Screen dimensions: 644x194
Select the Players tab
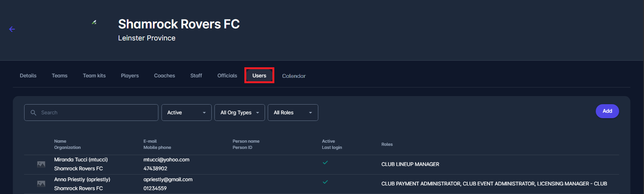click(130, 76)
